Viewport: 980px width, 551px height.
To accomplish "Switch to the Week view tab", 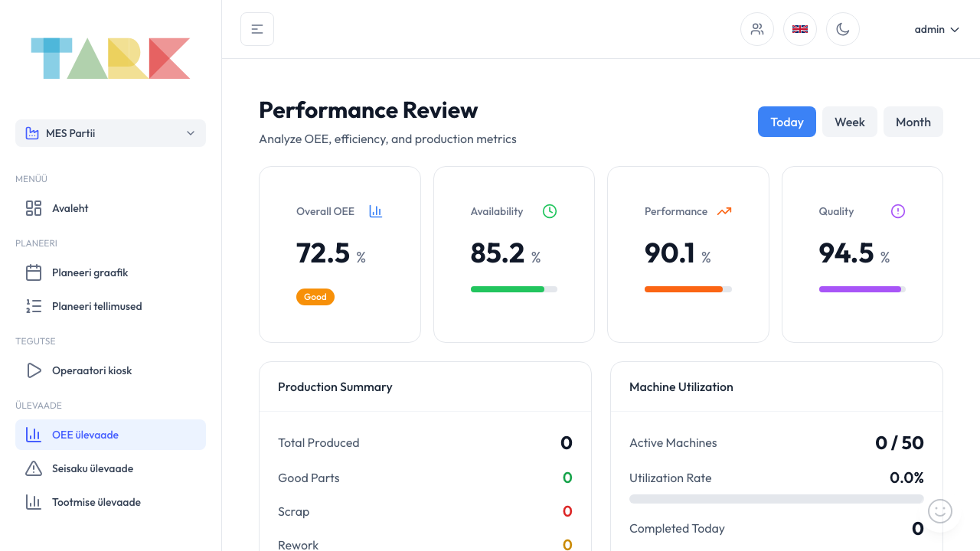I will pyautogui.click(x=849, y=122).
